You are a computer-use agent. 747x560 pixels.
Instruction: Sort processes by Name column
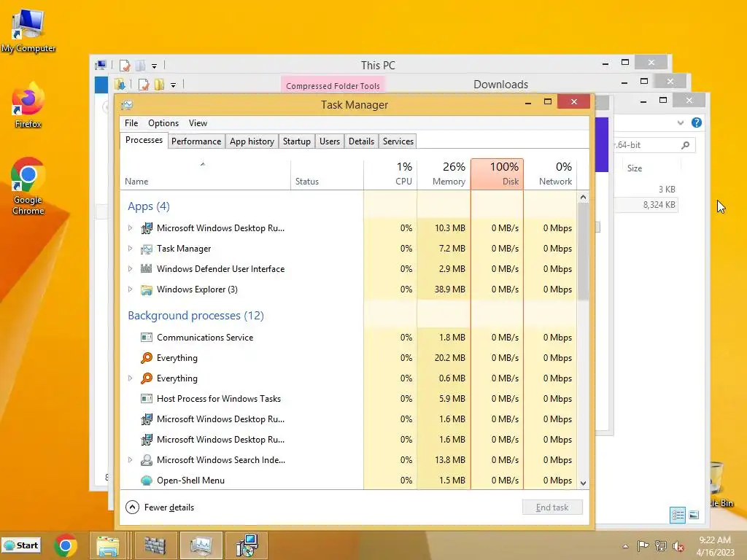point(205,175)
